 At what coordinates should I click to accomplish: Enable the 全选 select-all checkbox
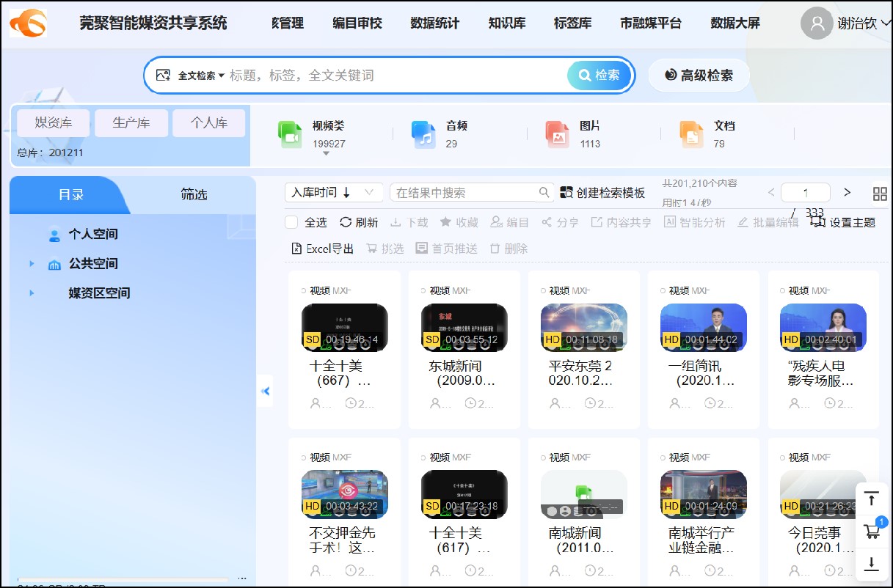[x=290, y=223]
